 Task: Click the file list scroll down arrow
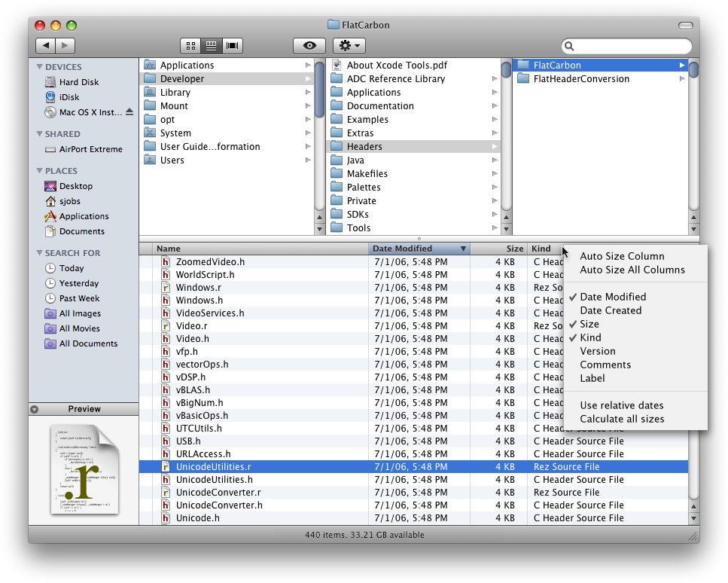pos(693,518)
